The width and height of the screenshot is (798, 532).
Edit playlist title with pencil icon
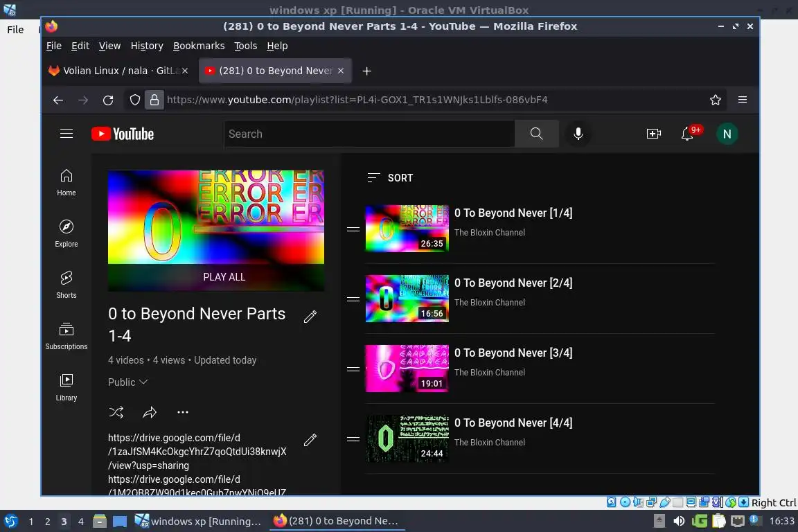click(310, 317)
